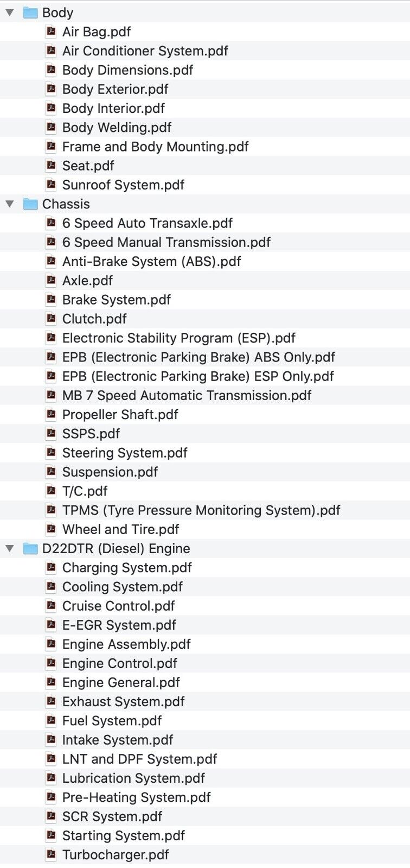Screen dimensions: 410x868
Task: Select Brake System.pdf in the list
Action: pos(116,300)
